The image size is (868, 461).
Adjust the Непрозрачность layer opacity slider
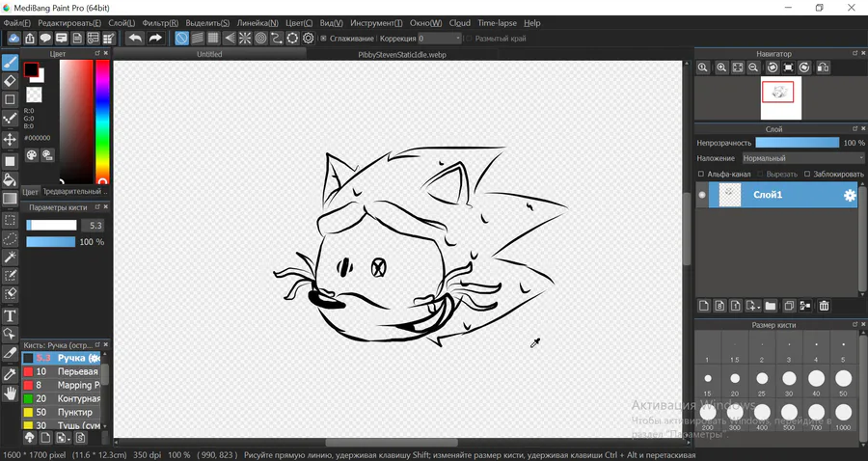pos(798,143)
